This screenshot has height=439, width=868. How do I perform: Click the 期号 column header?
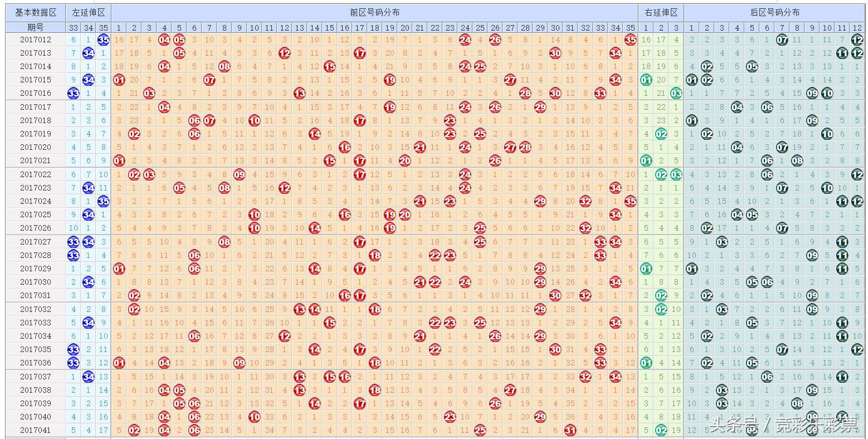tap(36, 27)
